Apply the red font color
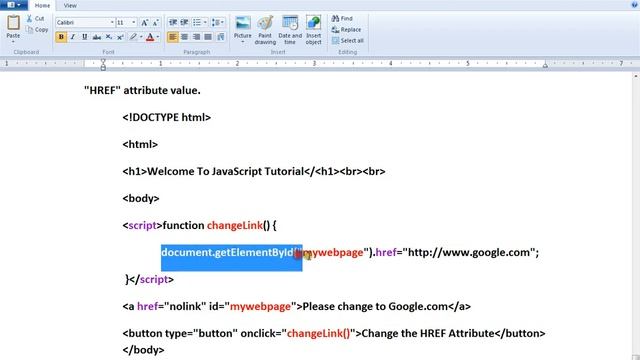640x360 pixels. click(150, 37)
